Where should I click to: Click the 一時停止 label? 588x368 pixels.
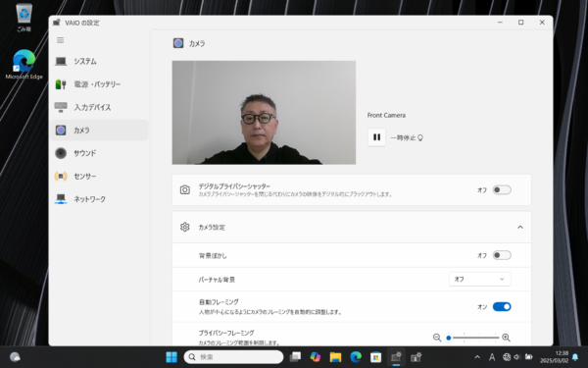[x=403, y=137]
